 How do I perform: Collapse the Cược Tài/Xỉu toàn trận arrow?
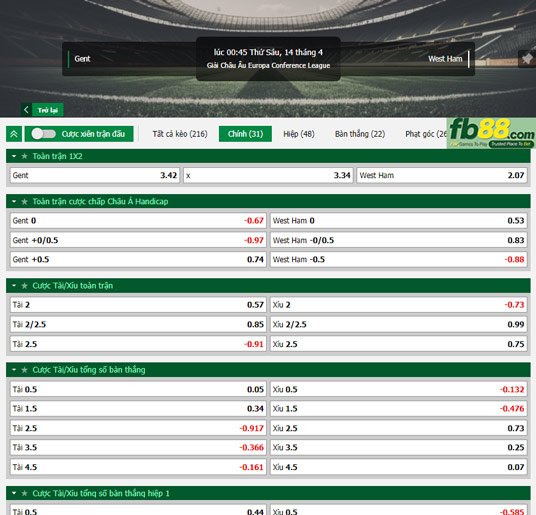point(14,286)
